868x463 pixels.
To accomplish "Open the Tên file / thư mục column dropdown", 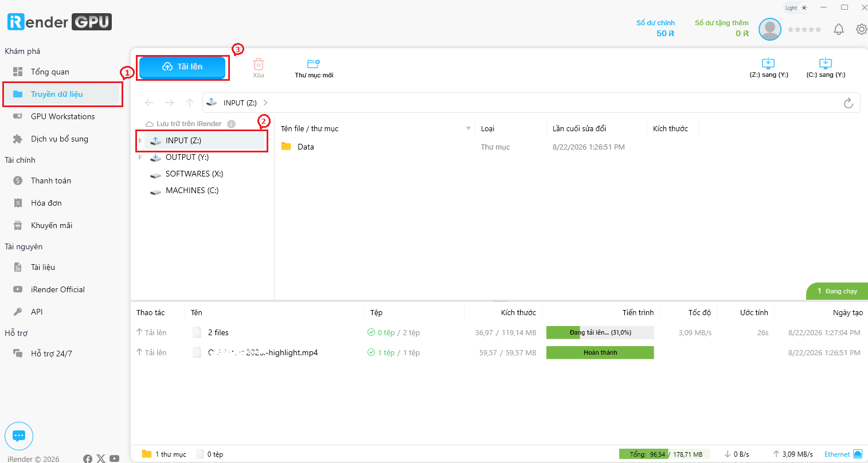I will [468, 128].
